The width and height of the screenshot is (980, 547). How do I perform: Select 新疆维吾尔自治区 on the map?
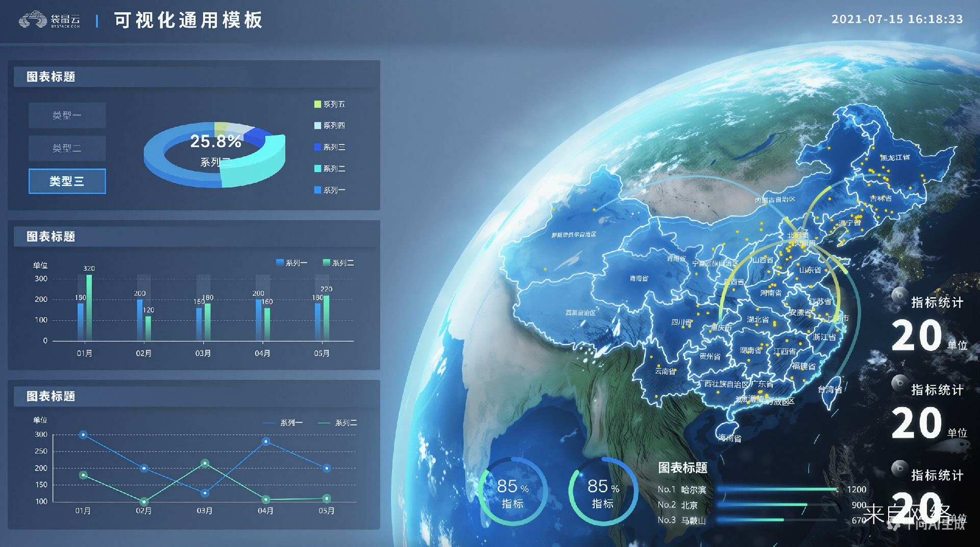tap(573, 234)
